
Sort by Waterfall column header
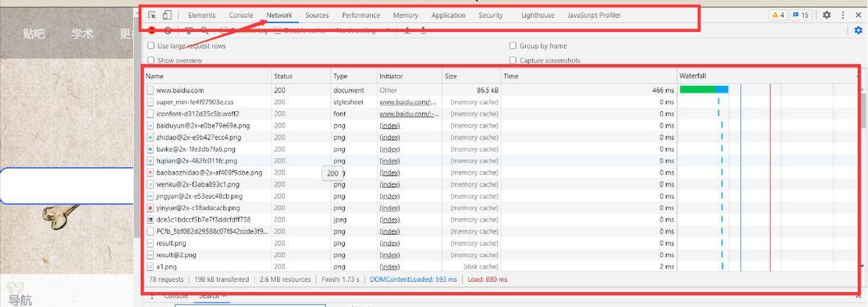(x=692, y=76)
